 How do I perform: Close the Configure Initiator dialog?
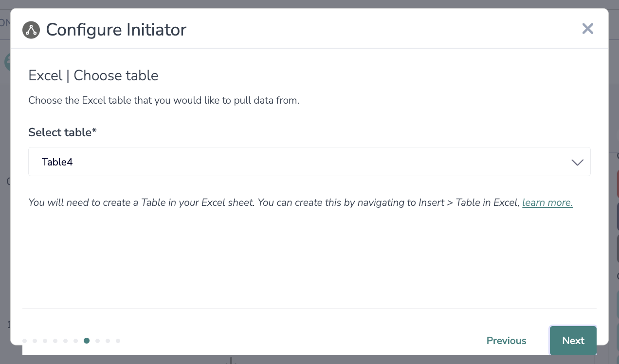pos(588,29)
